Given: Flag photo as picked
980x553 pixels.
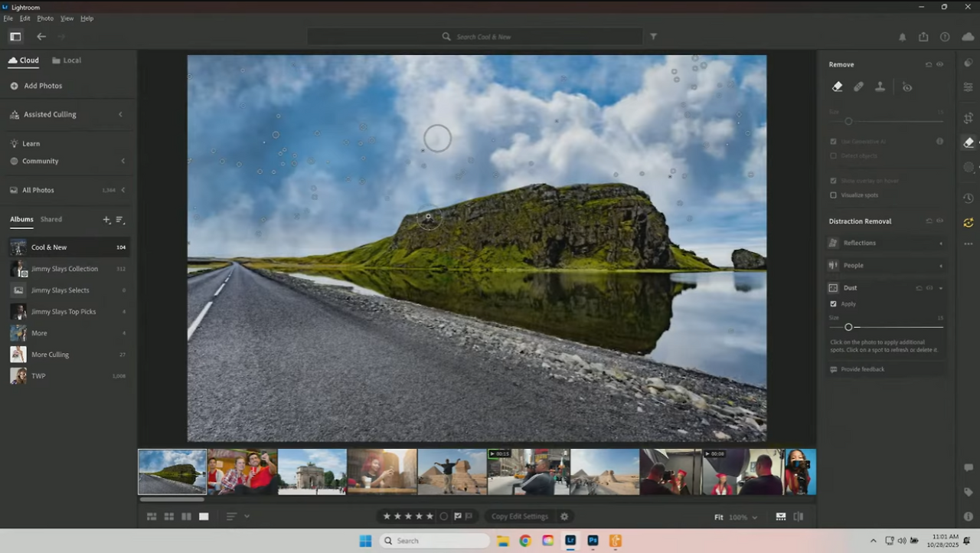Looking at the screenshot, I should click(x=458, y=516).
